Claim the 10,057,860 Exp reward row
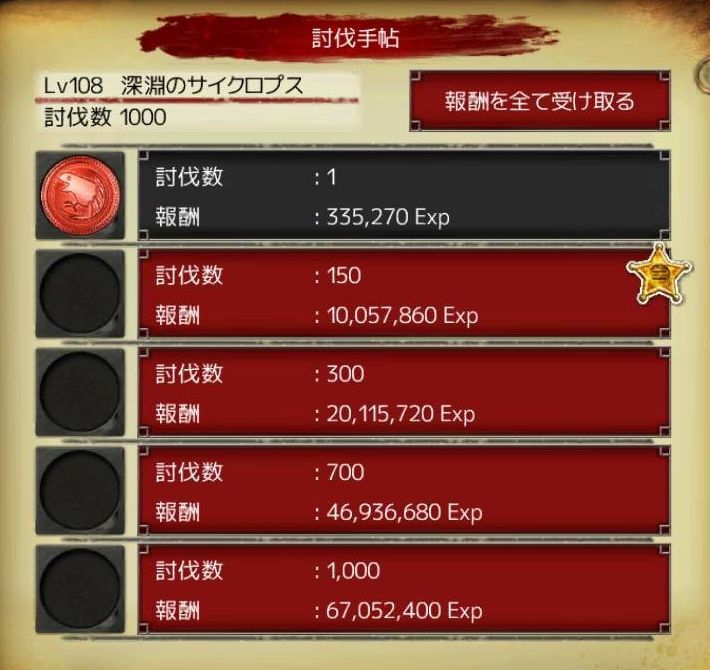The width and height of the screenshot is (710, 670). 404,294
